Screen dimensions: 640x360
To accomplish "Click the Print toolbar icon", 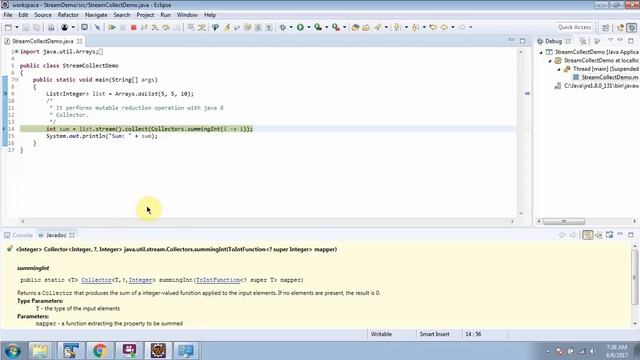I will coord(51,27).
